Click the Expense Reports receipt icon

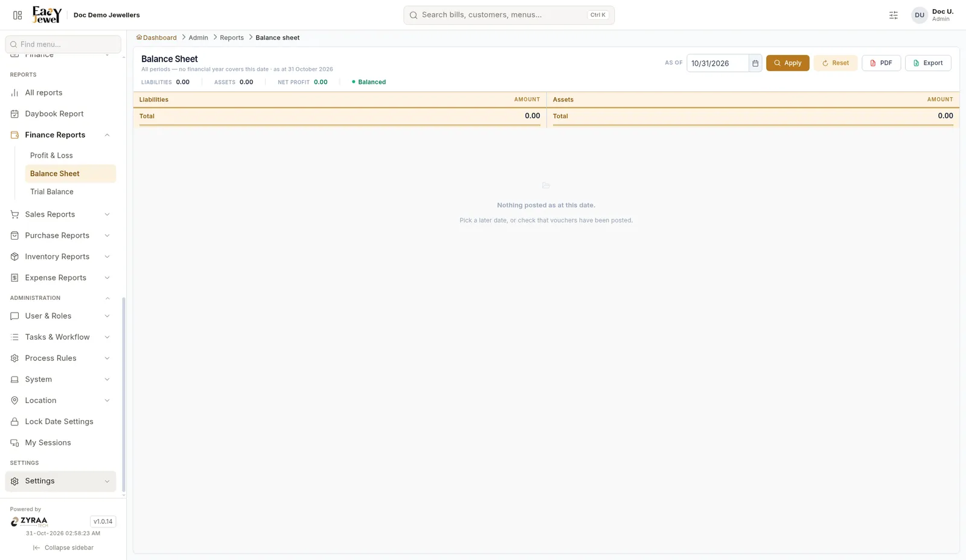14,278
